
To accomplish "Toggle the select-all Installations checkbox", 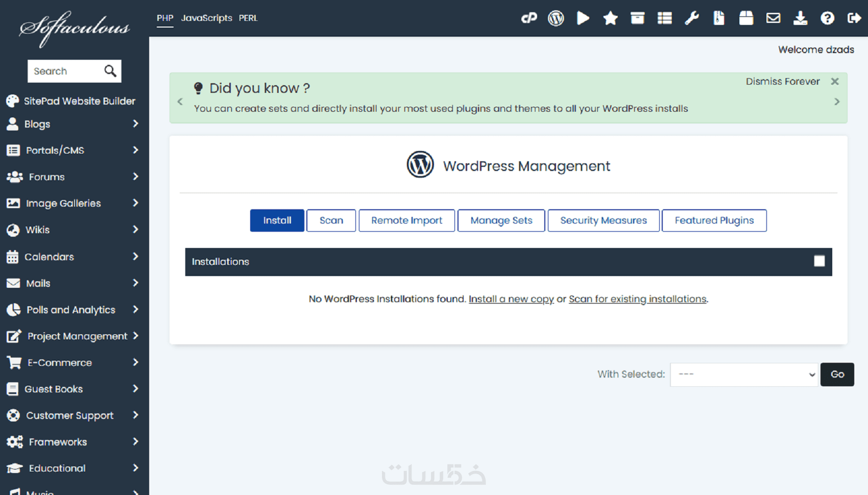I will (x=819, y=261).
